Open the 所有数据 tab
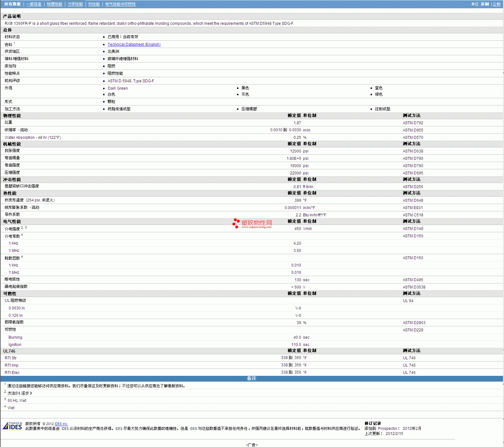504x447 pixels. click(12, 4)
